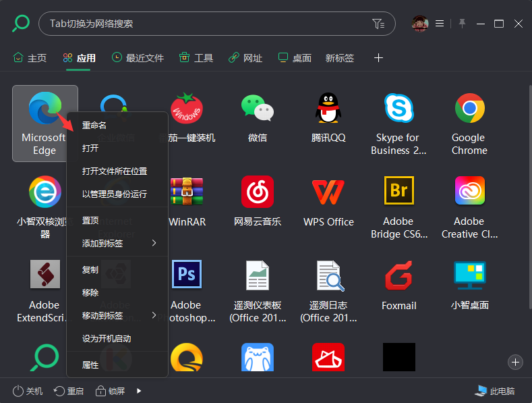Add app with round plus button
Viewport: 532px width, 403px height.
click(x=515, y=362)
